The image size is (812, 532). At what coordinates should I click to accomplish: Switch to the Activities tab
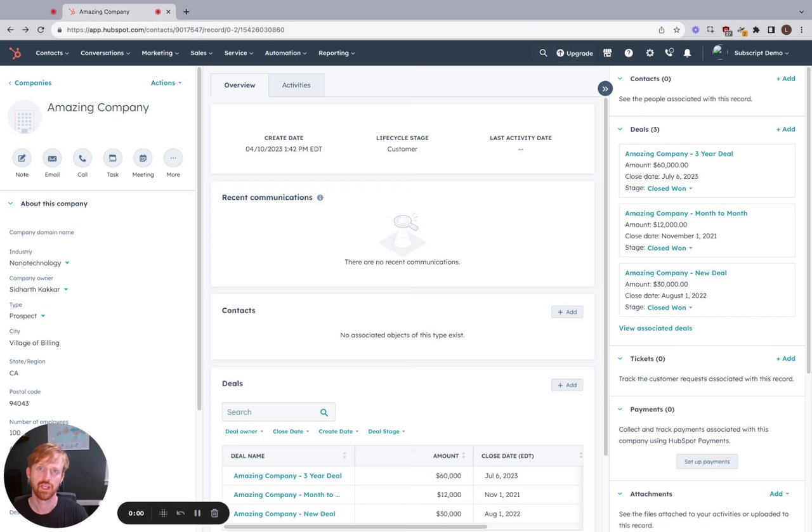coord(296,85)
